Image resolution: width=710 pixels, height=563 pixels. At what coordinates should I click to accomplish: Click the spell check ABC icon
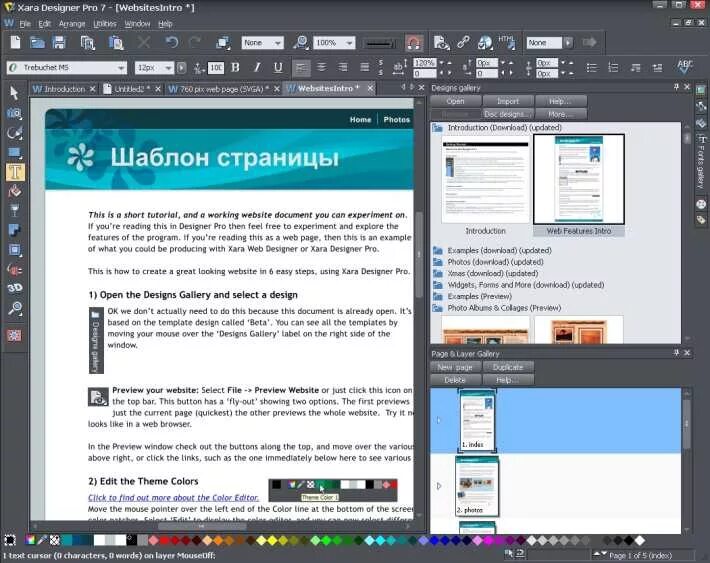(x=684, y=67)
